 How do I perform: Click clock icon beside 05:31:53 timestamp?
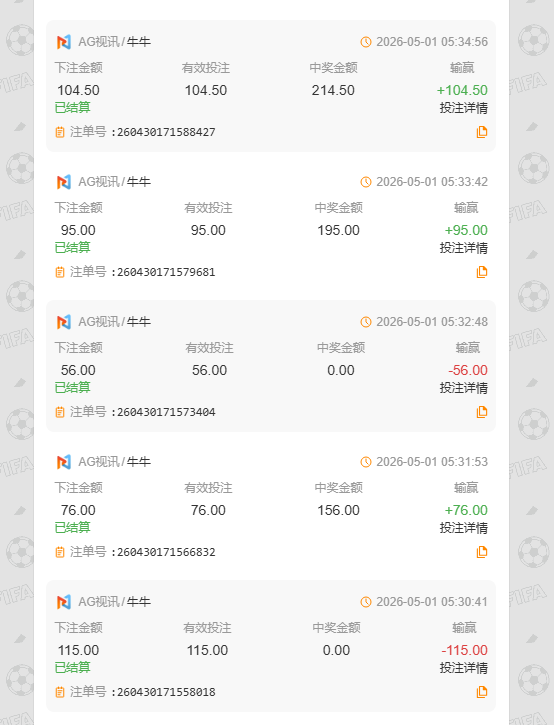[x=366, y=462]
